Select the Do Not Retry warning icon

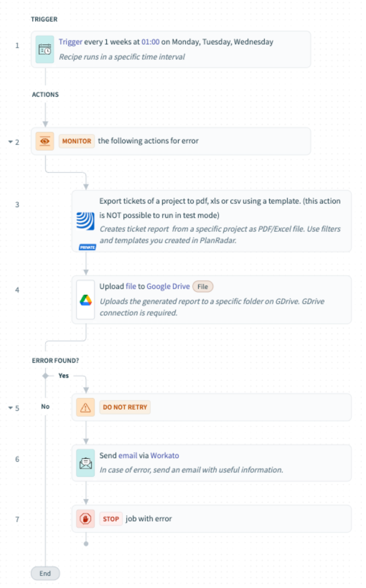coord(85,407)
